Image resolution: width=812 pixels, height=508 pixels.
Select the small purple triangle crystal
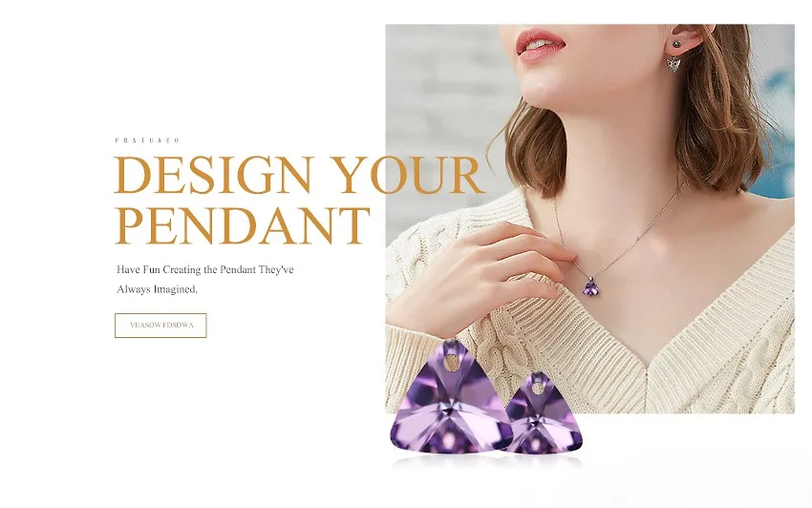coord(541,414)
